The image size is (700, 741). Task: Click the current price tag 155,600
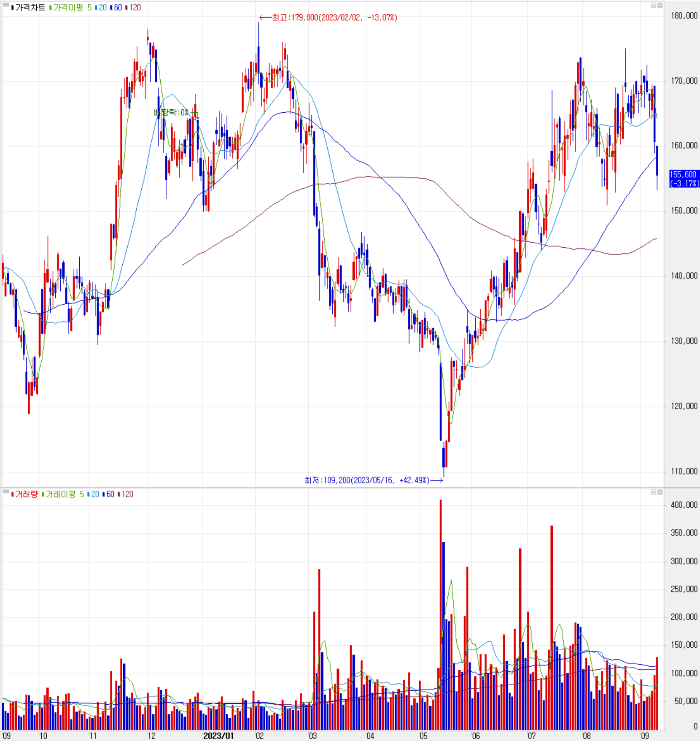coord(684,178)
